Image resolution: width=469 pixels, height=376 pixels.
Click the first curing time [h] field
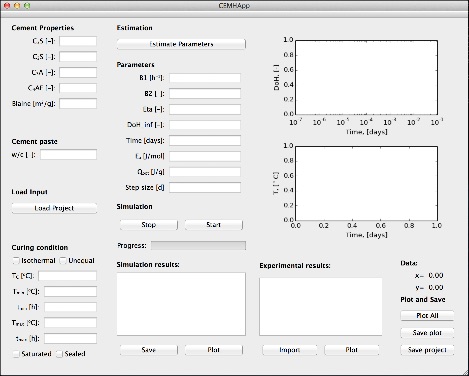pos(70,307)
